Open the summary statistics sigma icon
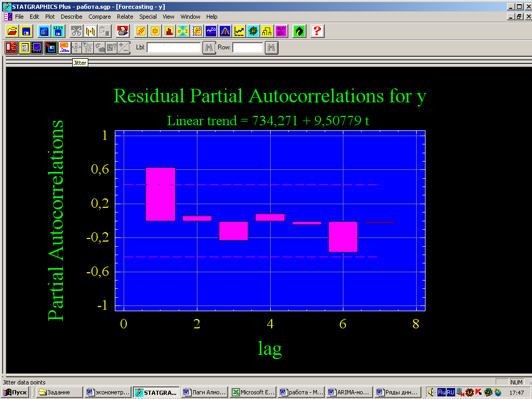Image resolution: width=532 pixels, height=399 pixels. [x=182, y=31]
